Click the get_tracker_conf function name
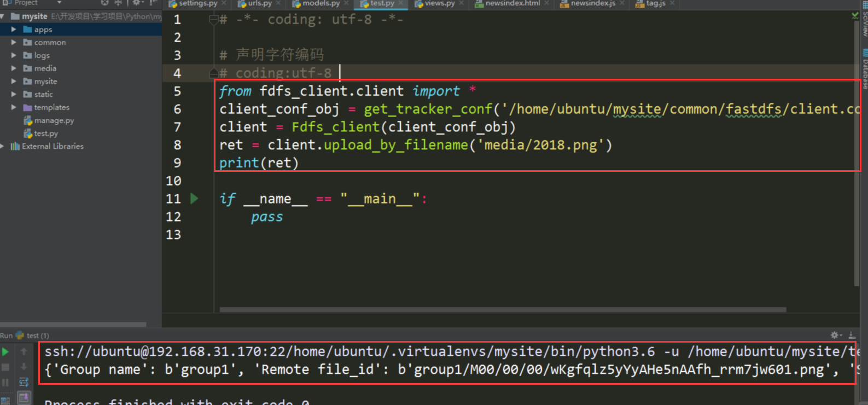The image size is (868, 405). pyautogui.click(x=428, y=109)
